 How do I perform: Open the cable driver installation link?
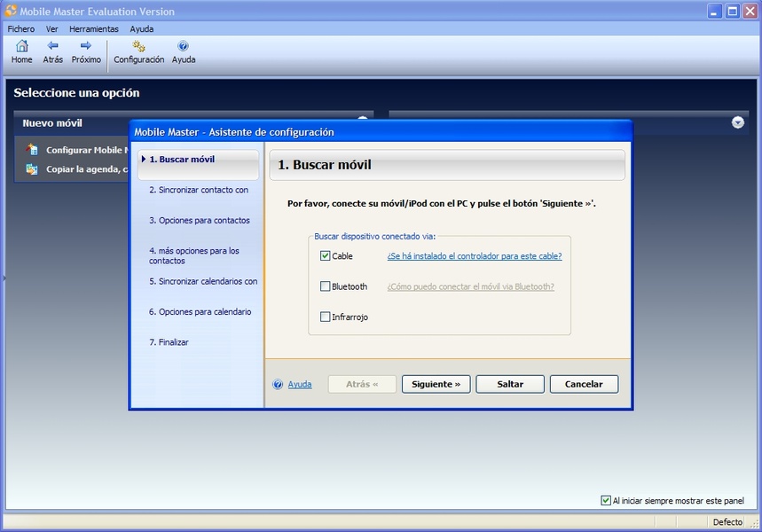tap(475, 256)
